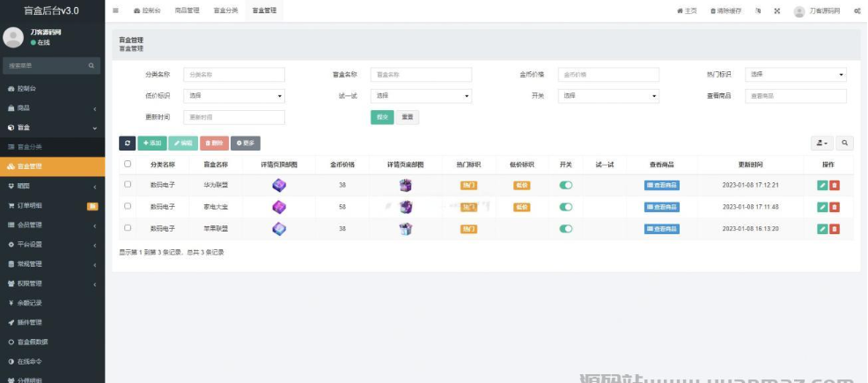Click the fullscreen icon in the header
This screenshot has width=868, height=383.
coord(777,11)
